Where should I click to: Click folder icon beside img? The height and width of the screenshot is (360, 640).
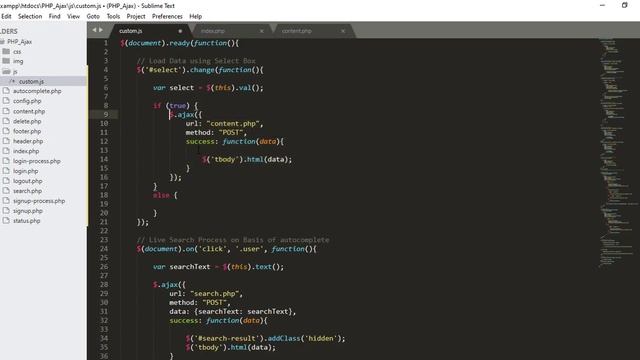click(x=6, y=61)
